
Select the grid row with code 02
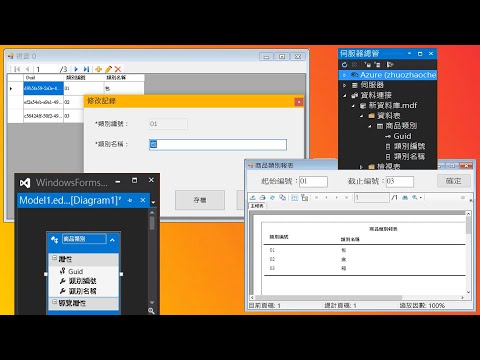pos(46,102)
